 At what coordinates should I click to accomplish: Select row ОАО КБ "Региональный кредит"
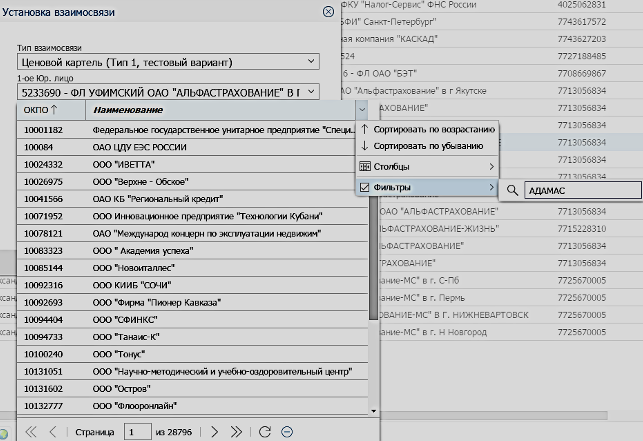coord(192,199)
